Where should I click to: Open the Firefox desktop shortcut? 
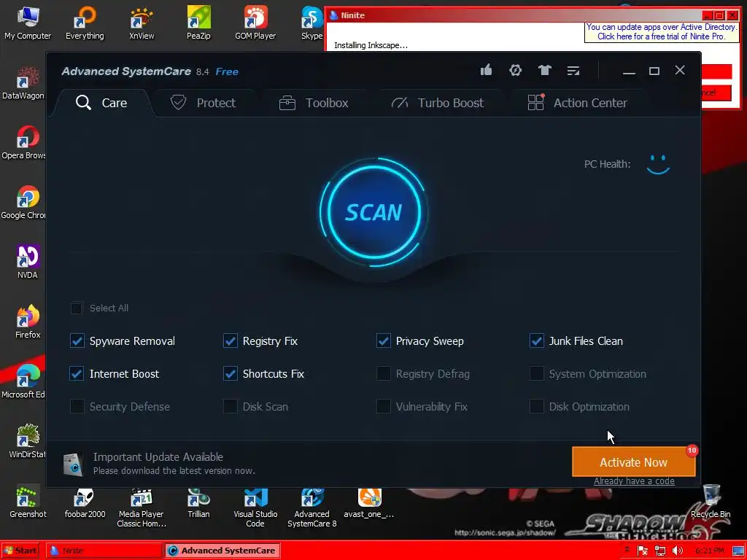tap(28, 322)
